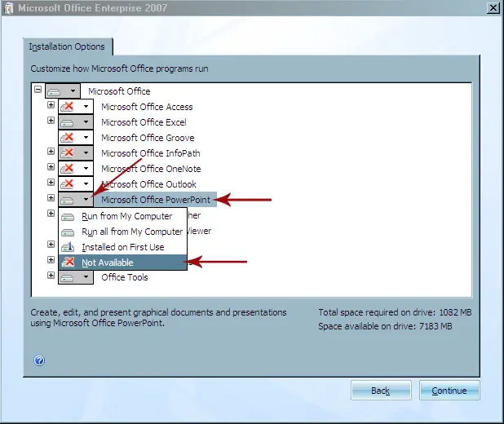Image resolution: width=504 pixels, height=424 pixels.
Task: Select Microsoft Office Groove in the tree
Action: [x=148, y=138]
